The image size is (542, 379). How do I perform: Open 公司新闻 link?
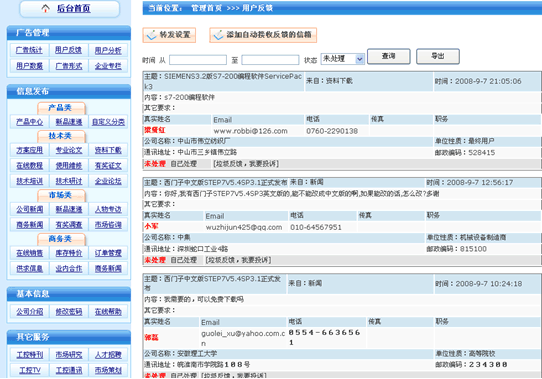tap(29, 209)
